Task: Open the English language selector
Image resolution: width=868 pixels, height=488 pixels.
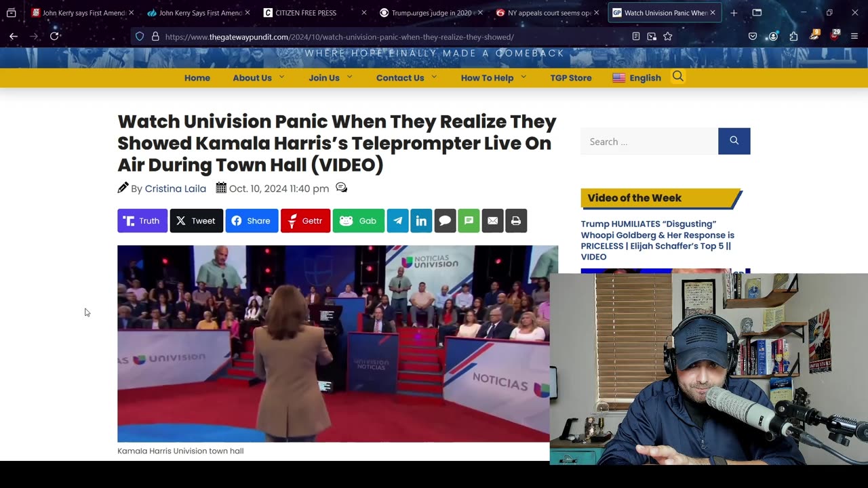Action: (637, 78)
